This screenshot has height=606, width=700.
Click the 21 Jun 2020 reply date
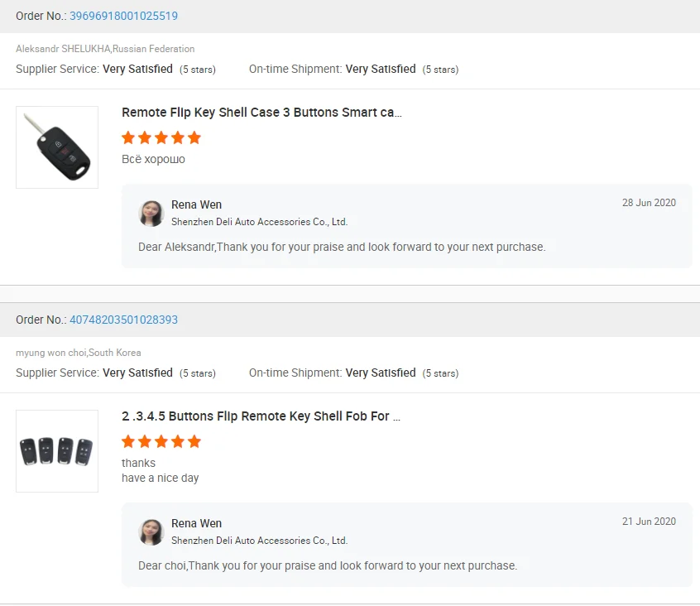(649, 522)
